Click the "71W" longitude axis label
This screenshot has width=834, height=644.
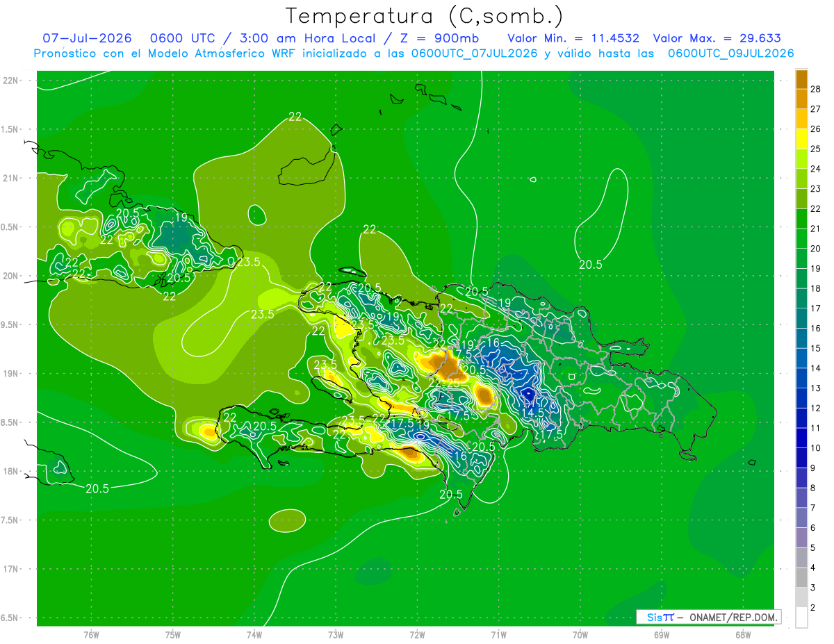(498, 634)
